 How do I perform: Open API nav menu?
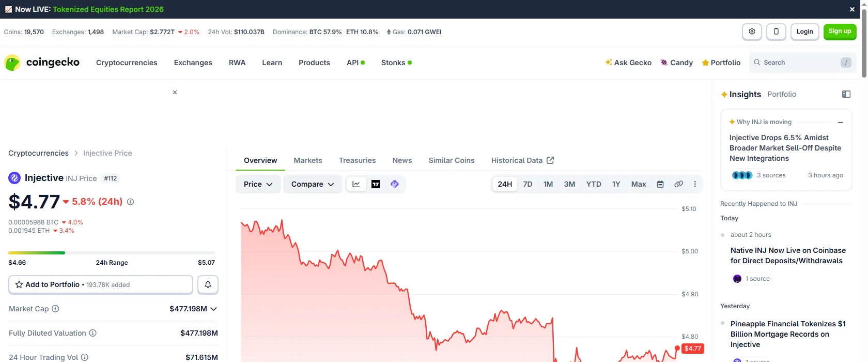pos(355,63)
